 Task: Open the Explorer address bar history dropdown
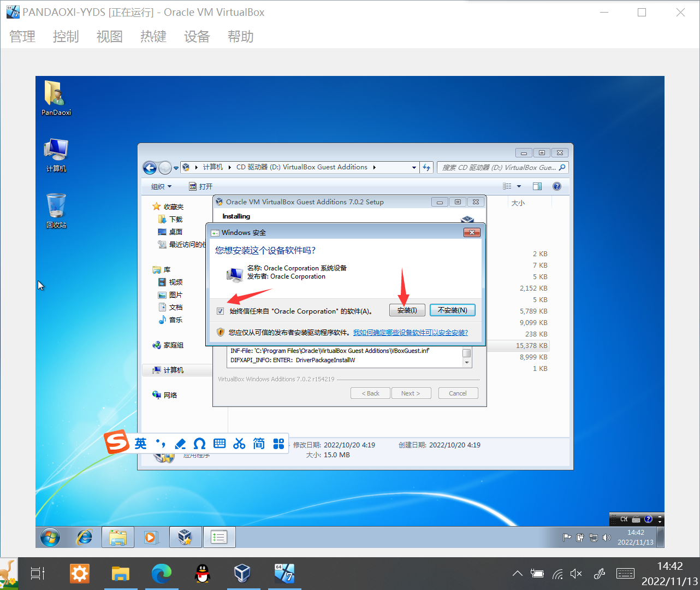tap(414, 168)
